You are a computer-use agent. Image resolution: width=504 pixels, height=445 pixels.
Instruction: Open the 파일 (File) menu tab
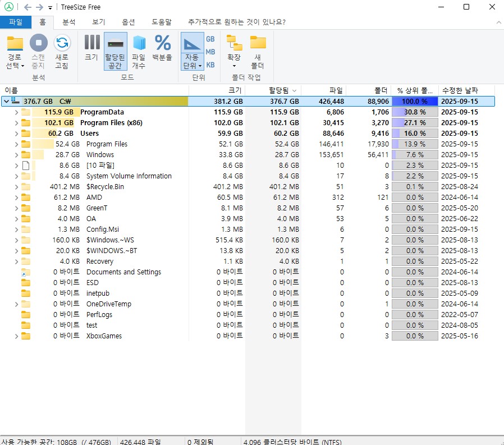point(16,22)
